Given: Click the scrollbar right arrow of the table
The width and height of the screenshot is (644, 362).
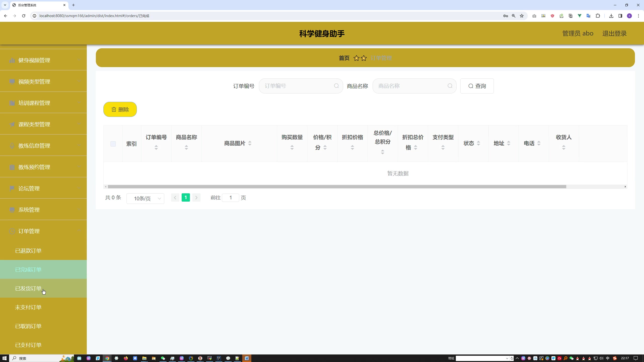Looking at the screenshot, I should 625,187.
